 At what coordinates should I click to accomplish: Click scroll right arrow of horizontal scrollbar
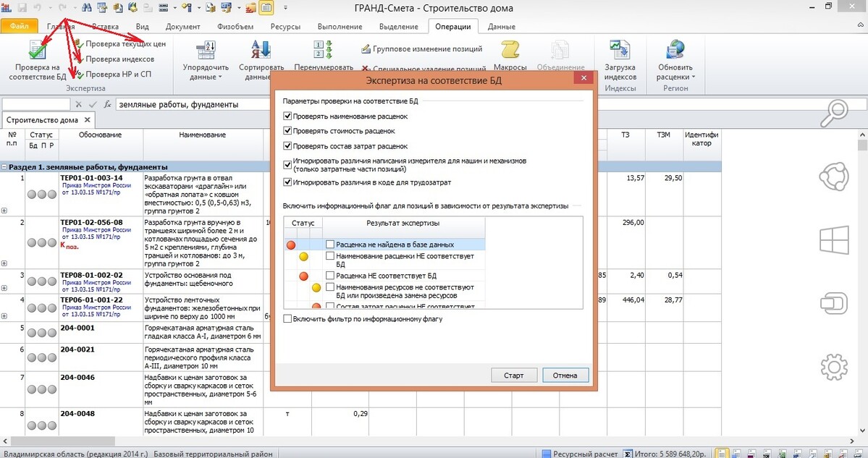(x=853, y=441)
